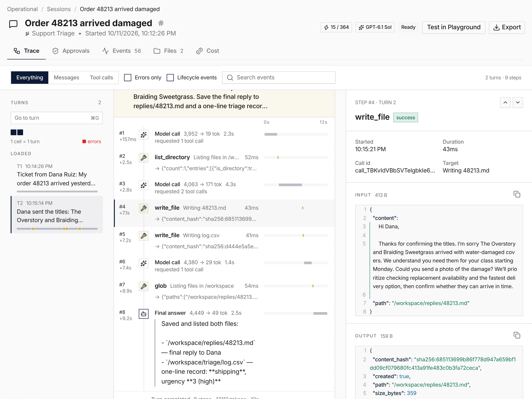Focus the Search events field
This screenshot has width=532, height=399.
coord(279,77)
